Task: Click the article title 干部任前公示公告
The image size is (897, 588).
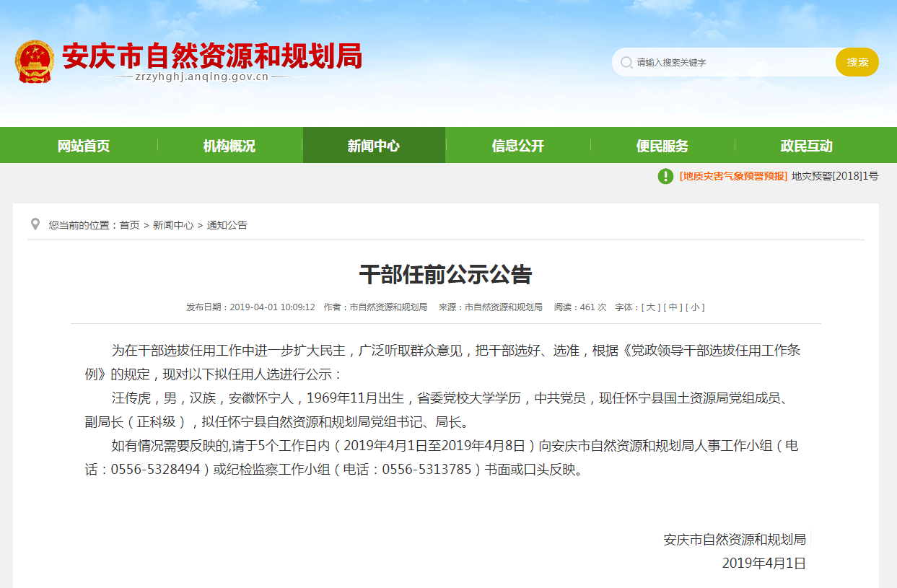Action: pyautogui.click(x=446, y=275)
